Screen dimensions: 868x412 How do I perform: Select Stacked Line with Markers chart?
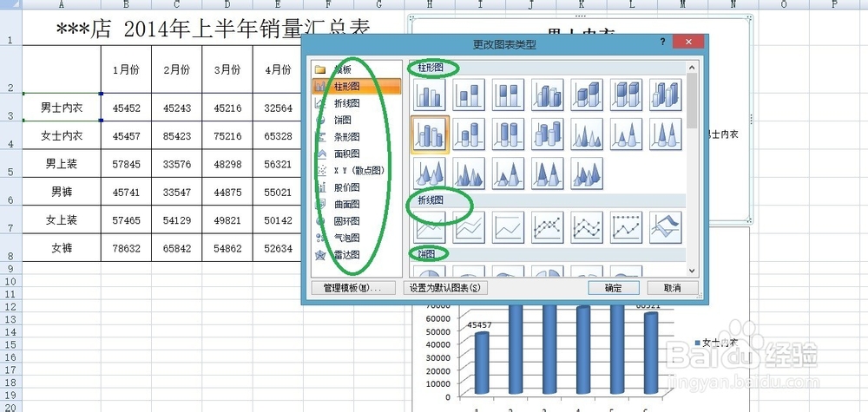pos(587,226)
